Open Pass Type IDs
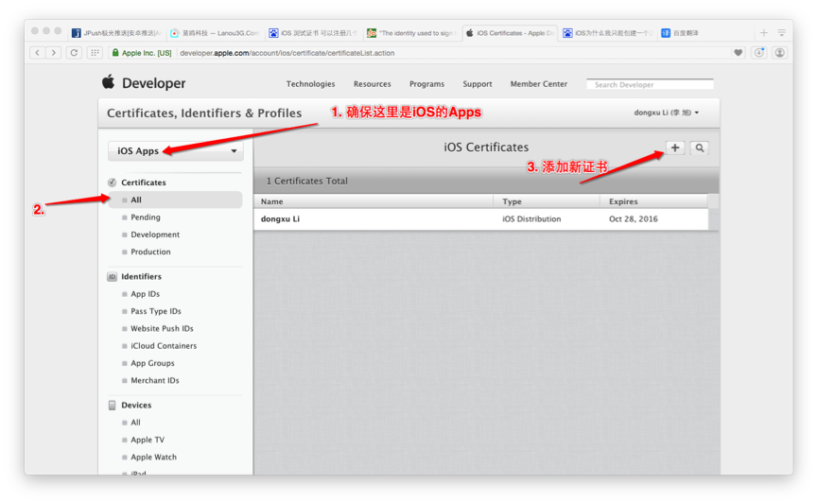The height and width of the screenshot is (504, 818). pos(155,311)
